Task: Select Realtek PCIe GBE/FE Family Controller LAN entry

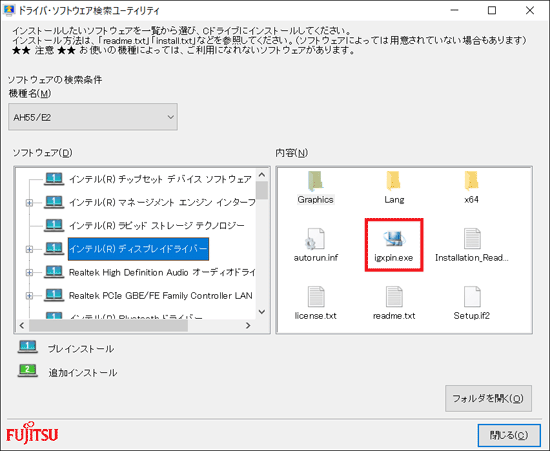Action: click(x=160, y=296)
